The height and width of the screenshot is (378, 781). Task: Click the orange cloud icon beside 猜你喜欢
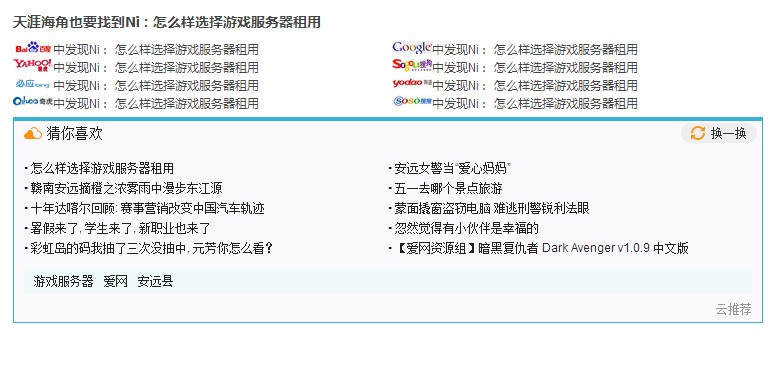click(x=33, y=133)
